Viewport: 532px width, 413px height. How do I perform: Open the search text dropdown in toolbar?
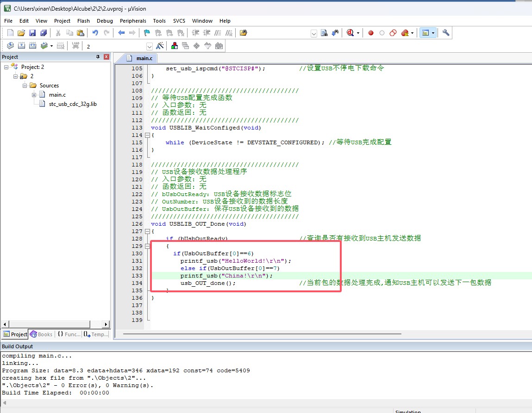[x=314, y=33]
